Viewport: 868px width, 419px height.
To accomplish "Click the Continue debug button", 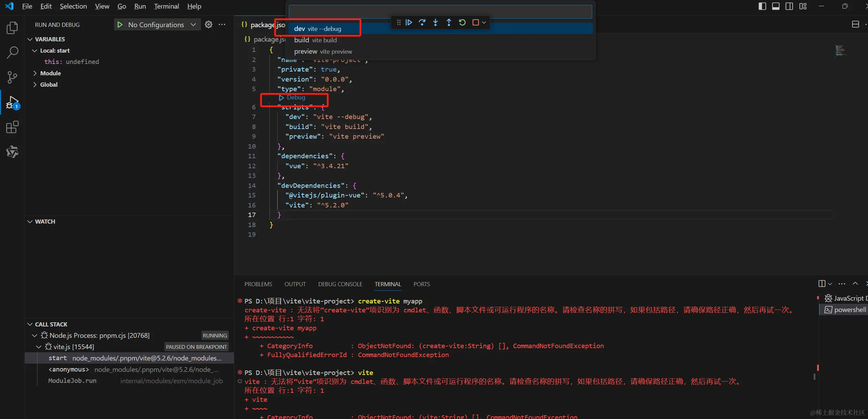I will click(x=409, y=22).
